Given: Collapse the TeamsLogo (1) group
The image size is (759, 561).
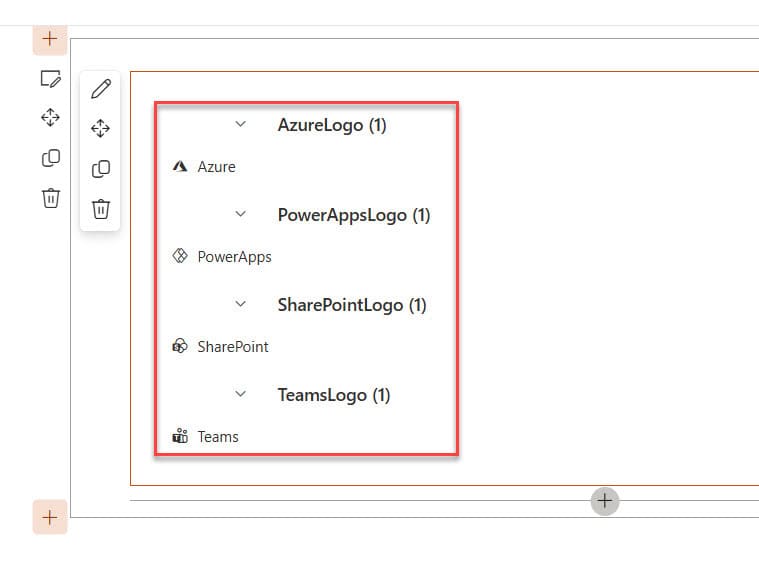Looking at the screenshot, I should [x=241, y=394].
